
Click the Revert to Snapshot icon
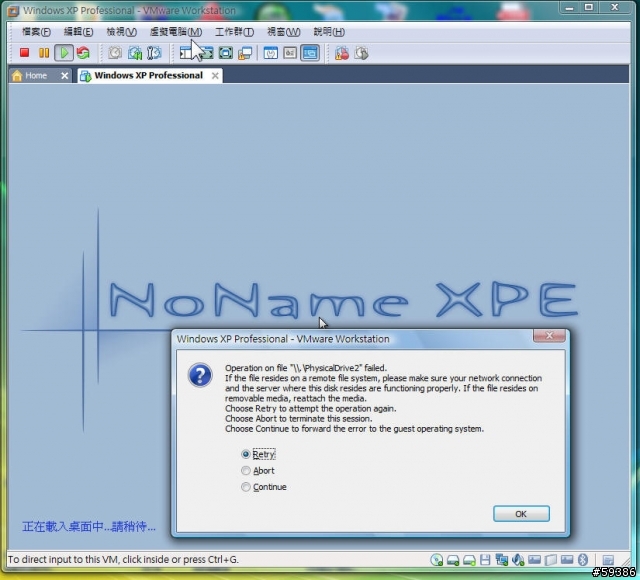click(x=135, y=53)
